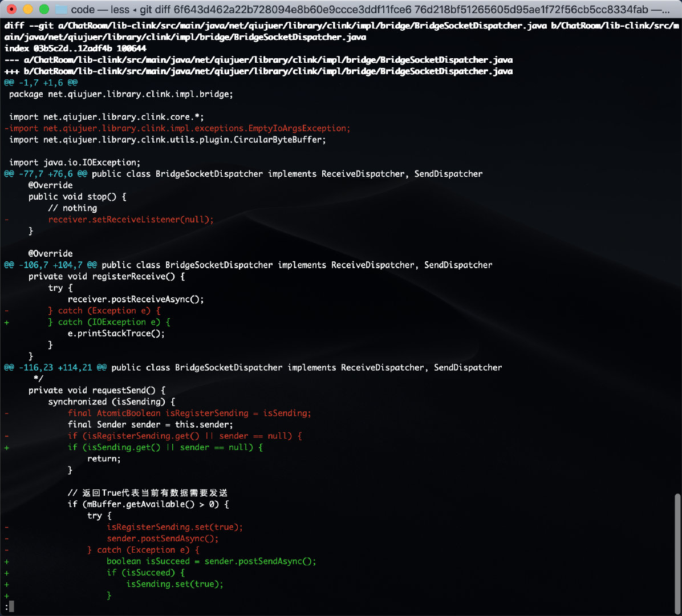This screenshot has width=682, height=616.
Task: Click the CircularByteBuffer import line
Action: [168, 140]
